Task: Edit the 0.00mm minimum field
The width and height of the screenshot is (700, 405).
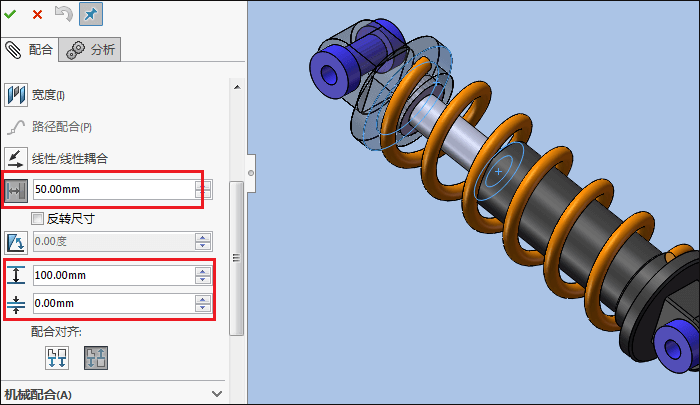Action: coord(114,303)
